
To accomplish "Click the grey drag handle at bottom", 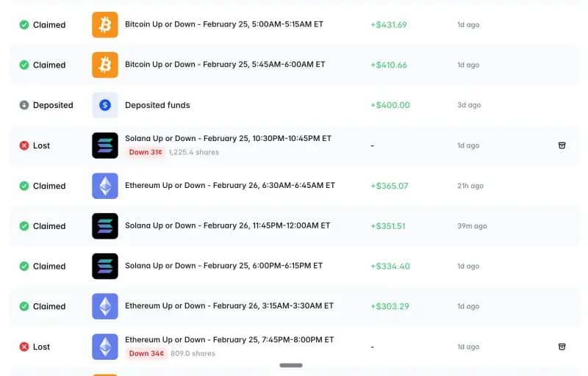I will [x=291, y=365].
